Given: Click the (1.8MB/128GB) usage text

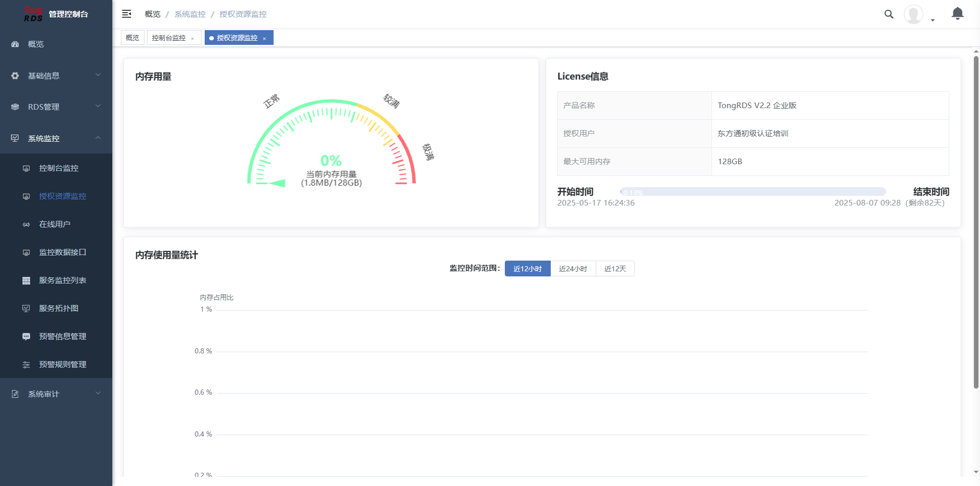Looking at the screenshot, I should pyautogui.click(x=331, y=183).
